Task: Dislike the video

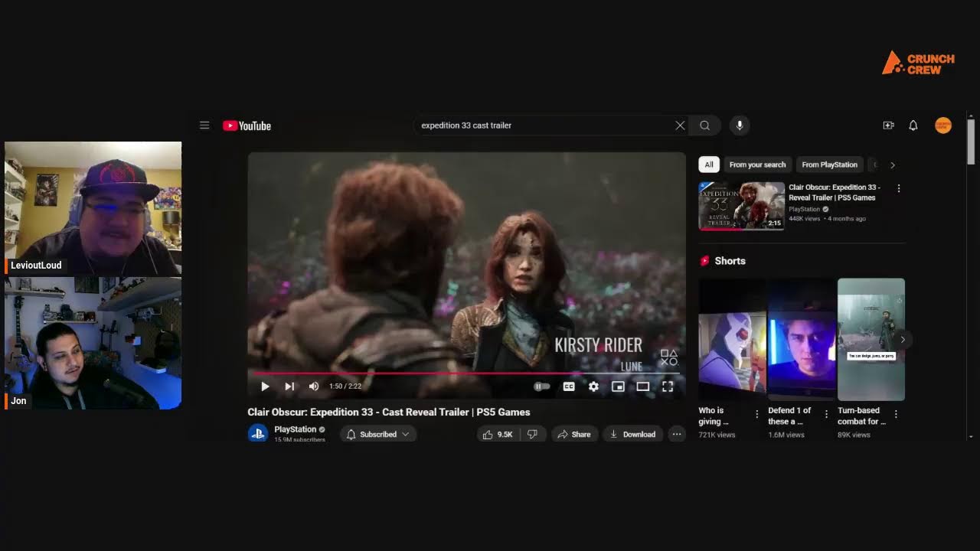Action: click(x=533, y=434)
